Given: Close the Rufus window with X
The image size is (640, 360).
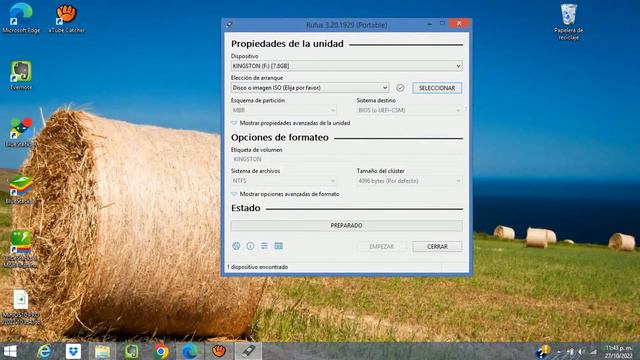Looking at the screenshot, I should point(459,24).
